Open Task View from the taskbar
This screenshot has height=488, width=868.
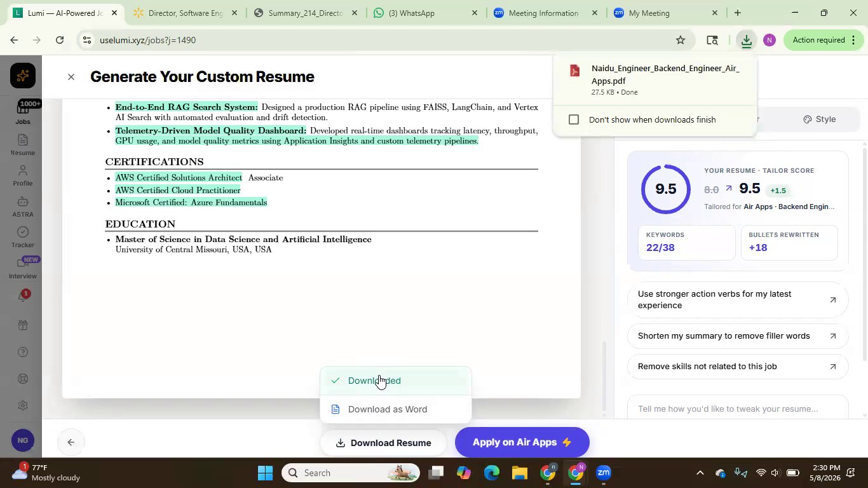(435, 473)
